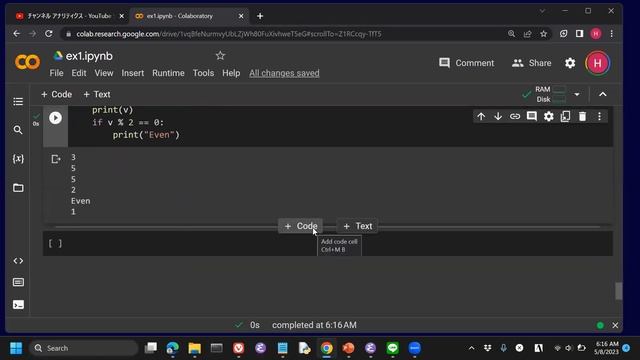Open a new browser tab
Screen dimensions: 640x360
tap(260, 16)
